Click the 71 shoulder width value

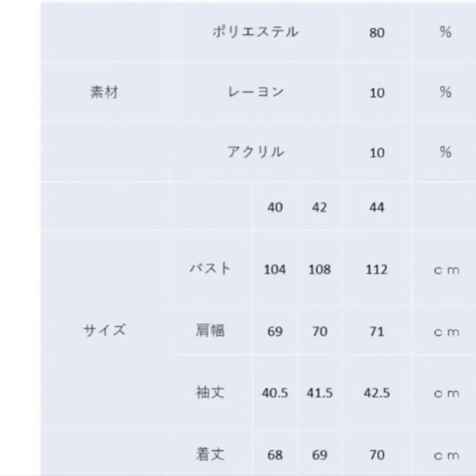coord(377,332)
